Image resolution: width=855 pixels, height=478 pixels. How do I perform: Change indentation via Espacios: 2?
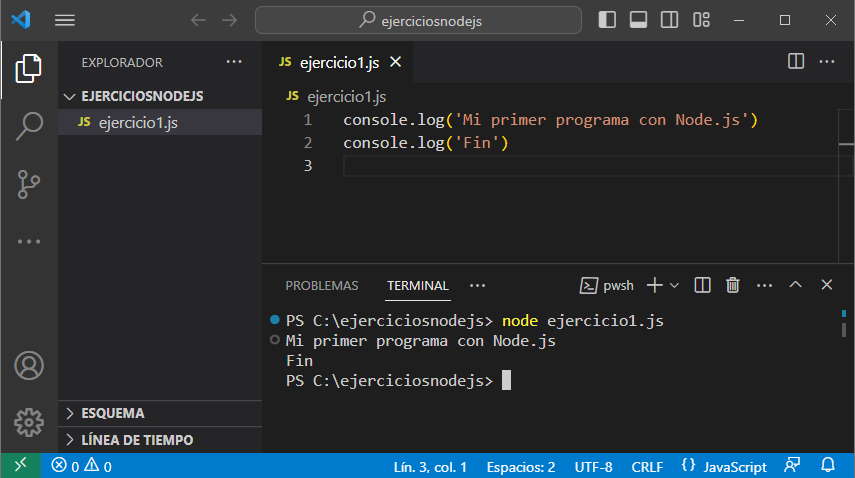[x=521, y=467]
